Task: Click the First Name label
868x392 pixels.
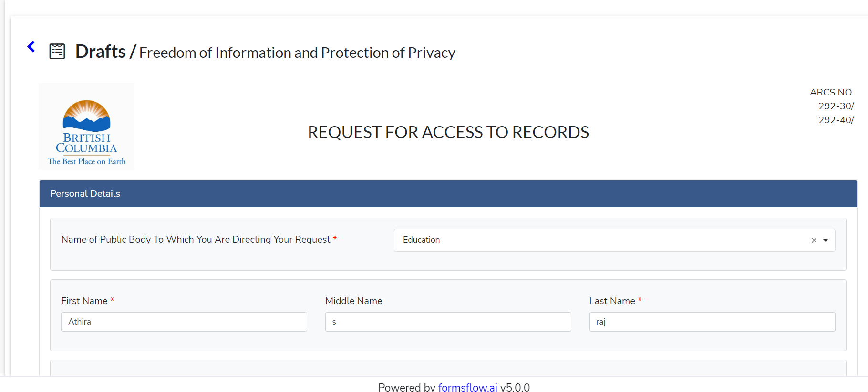Action: click(x=84, y=301)
